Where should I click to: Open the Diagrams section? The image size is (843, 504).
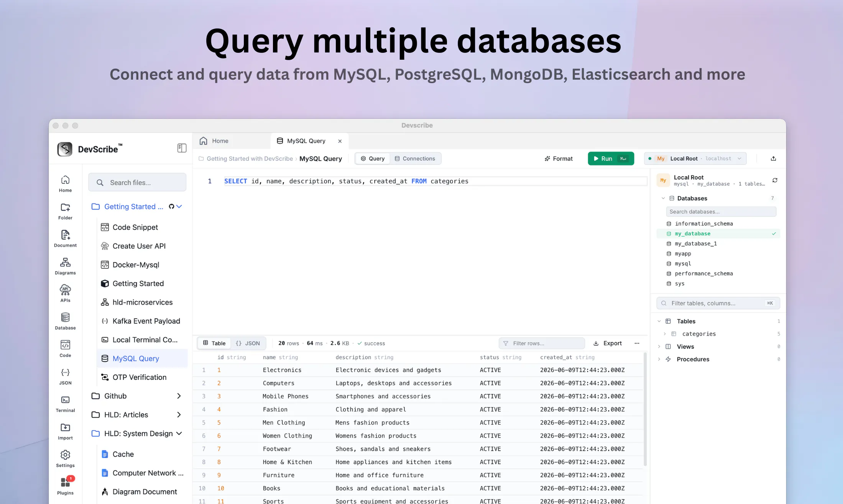[65, 267]
